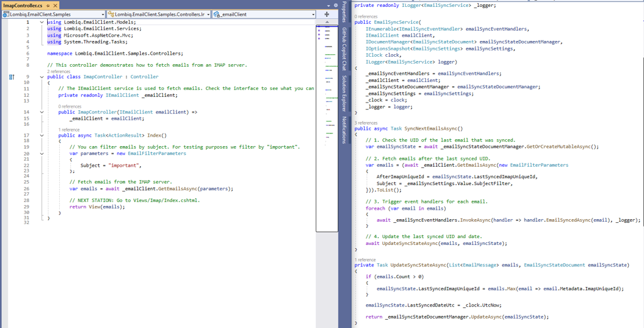Collapse the Index method at line 17
Screen dimensions: 644x328
(42, 135)
